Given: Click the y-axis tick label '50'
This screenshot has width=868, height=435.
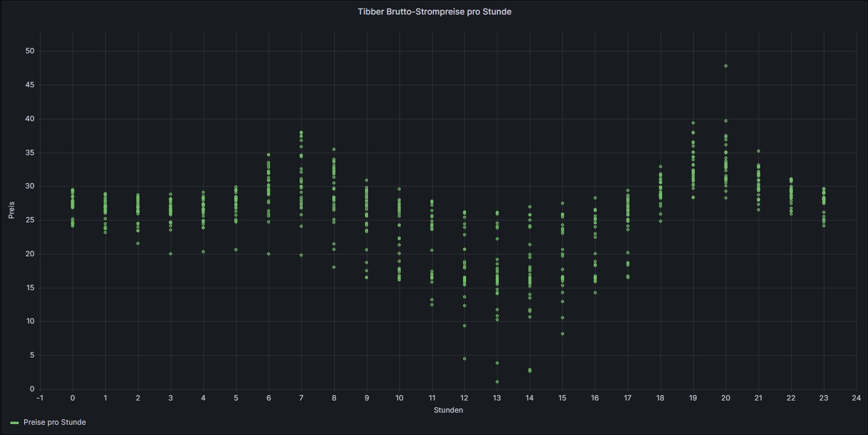Looking at the screenshot, I should (30, 51).
